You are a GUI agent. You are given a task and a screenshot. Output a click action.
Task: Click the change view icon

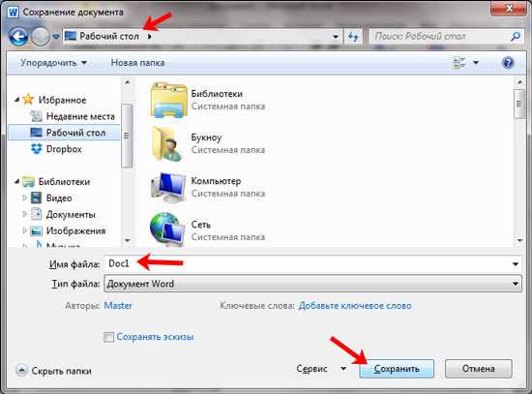pyautogui.click(x=459, y=63)
